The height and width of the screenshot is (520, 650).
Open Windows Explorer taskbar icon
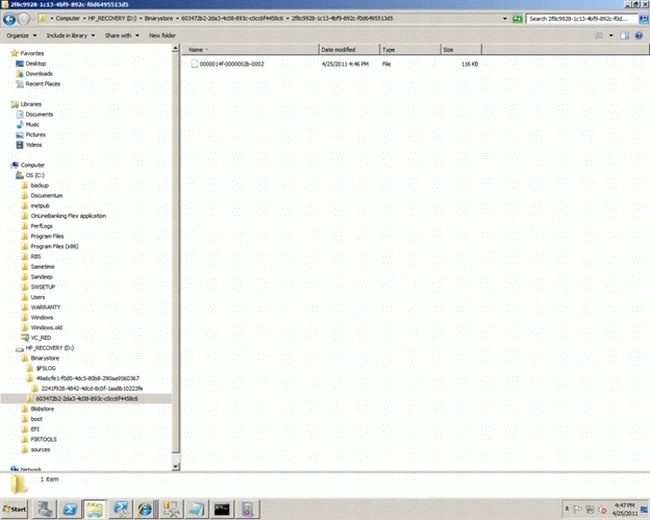point(95,509)
